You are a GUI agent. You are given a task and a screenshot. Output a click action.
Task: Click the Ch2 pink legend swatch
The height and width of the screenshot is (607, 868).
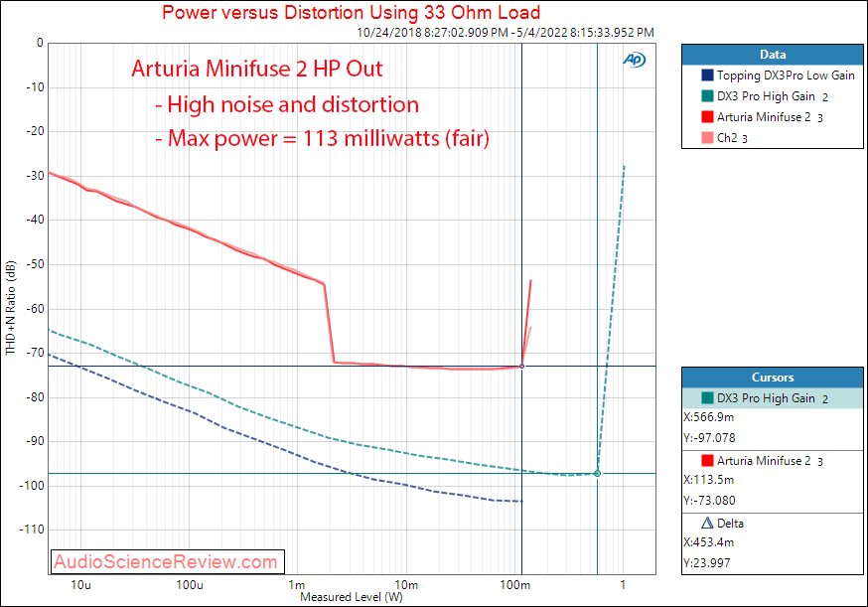[707, 138]
